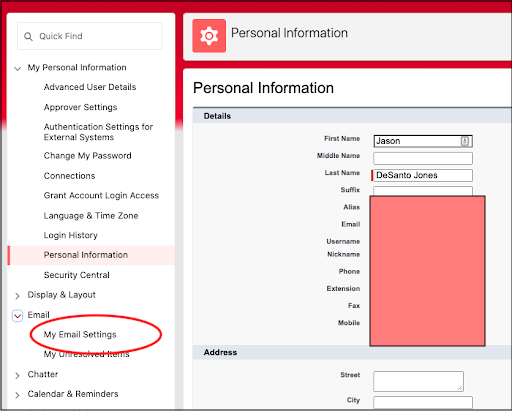
Task: Collapse the Email section chevron
Action: click(x=18, y=315)
